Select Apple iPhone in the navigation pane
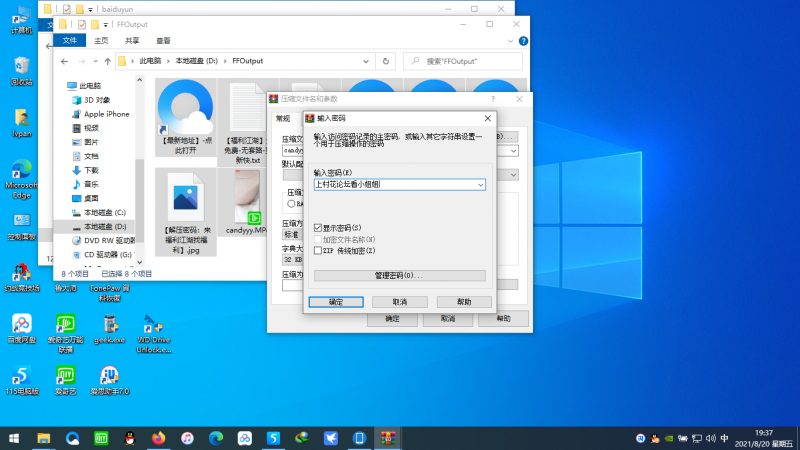Image resolution: width=800 pixels, height=450 pixels. (x=106, y=114)
